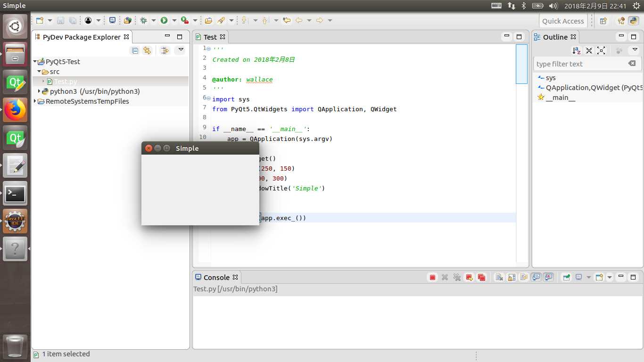Image resolution: width=644 pixels, height=362 pixels.
Task: Collapse the src folder node
Action: click(x=39, y=72)
